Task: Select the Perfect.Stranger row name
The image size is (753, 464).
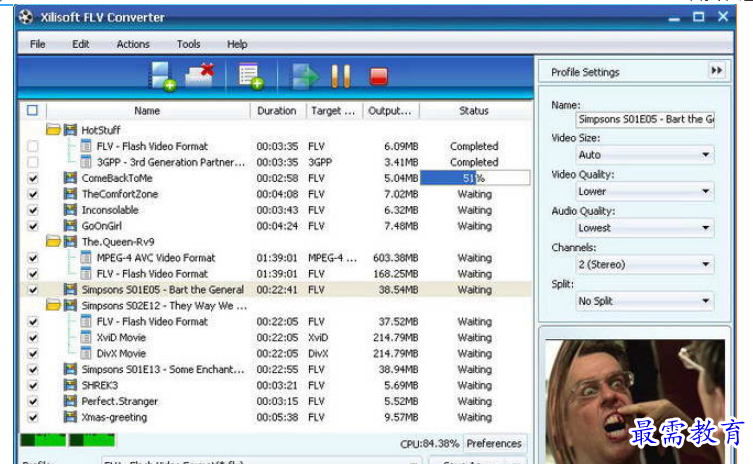Action: tap(120, 401)
